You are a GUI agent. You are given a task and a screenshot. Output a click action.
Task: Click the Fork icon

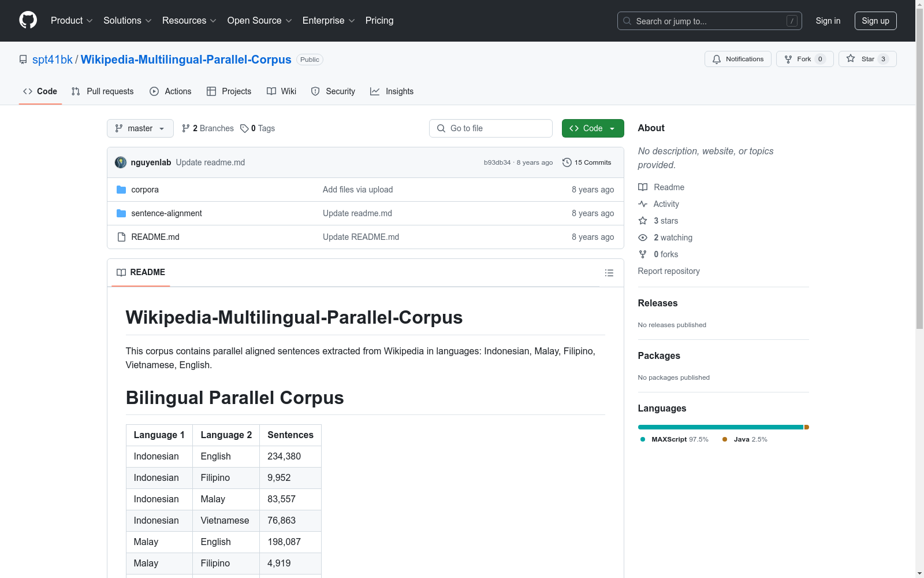(788, 59)
